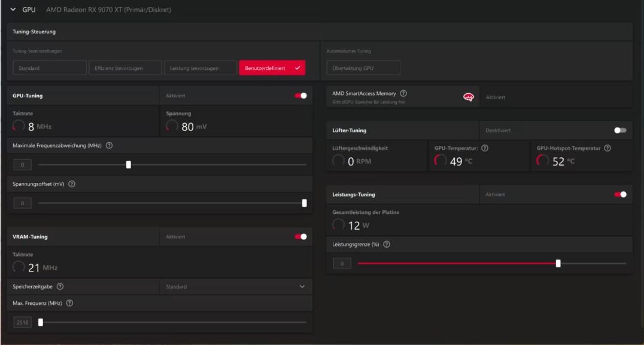The height and width of the screenshot is (345, 644).
Task: Click the Lüftergeschwindigkeit gauge icon
Action: click(338, 160)
